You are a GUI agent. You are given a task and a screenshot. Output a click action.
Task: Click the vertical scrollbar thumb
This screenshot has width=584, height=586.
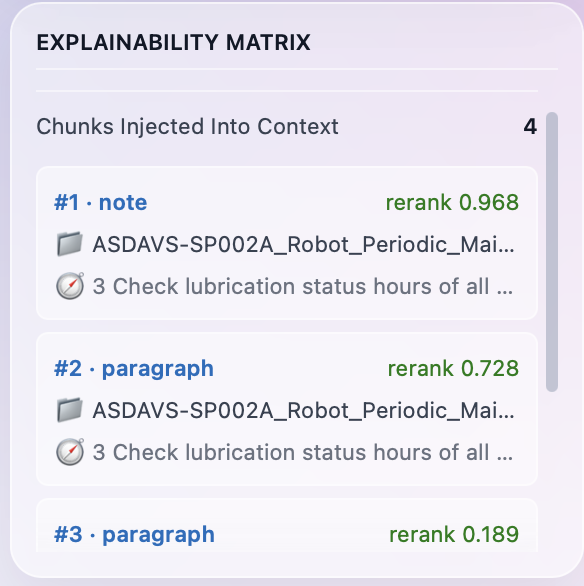pos(552,252)
